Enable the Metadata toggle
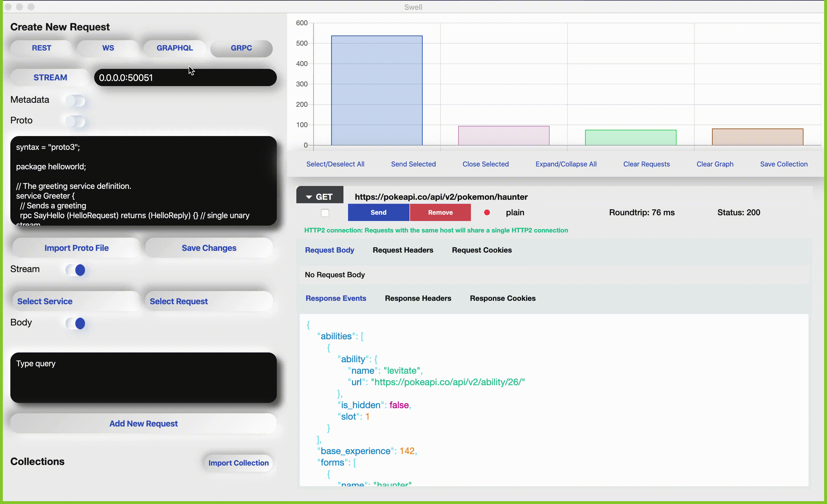827x504 pixels. (x=76, y=100)
